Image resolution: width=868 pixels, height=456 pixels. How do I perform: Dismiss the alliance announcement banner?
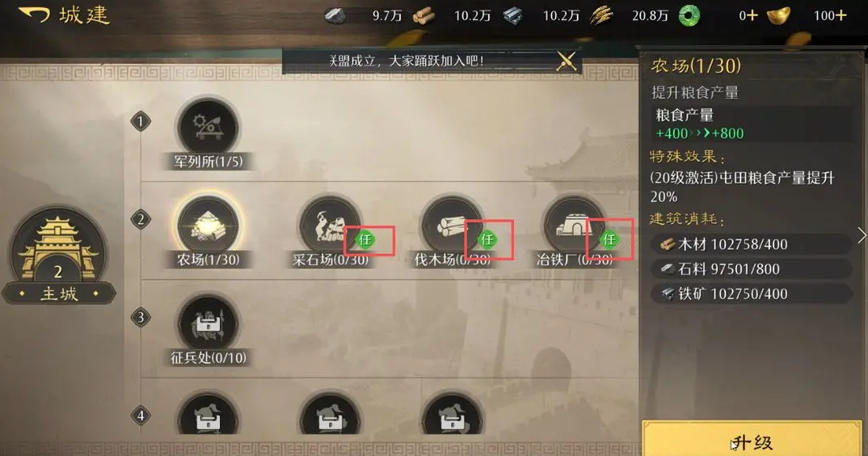pyautogui.click(x=567, y=61)
